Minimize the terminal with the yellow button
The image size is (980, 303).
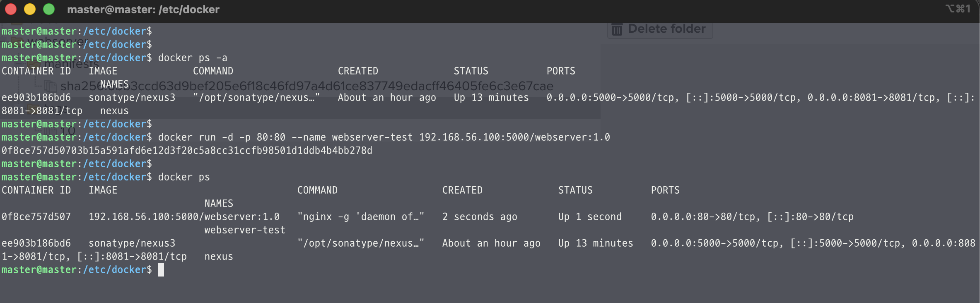(30, 9)
